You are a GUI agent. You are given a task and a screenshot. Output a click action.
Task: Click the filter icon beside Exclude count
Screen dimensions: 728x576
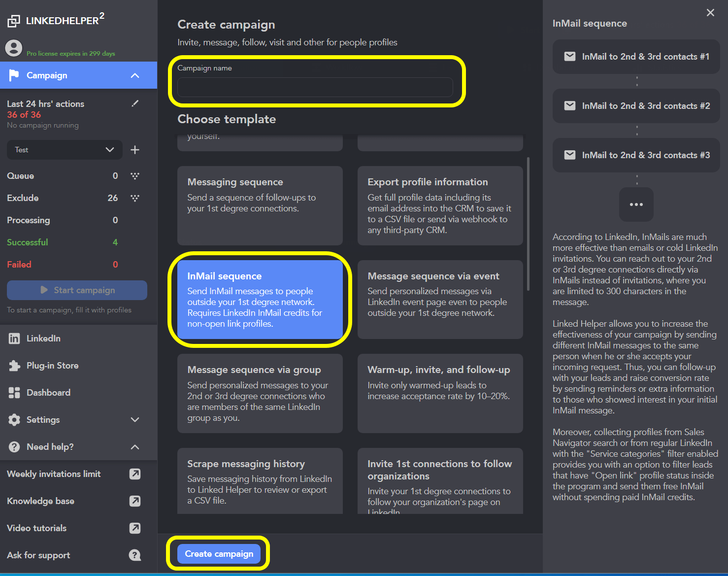pos(134,198)
